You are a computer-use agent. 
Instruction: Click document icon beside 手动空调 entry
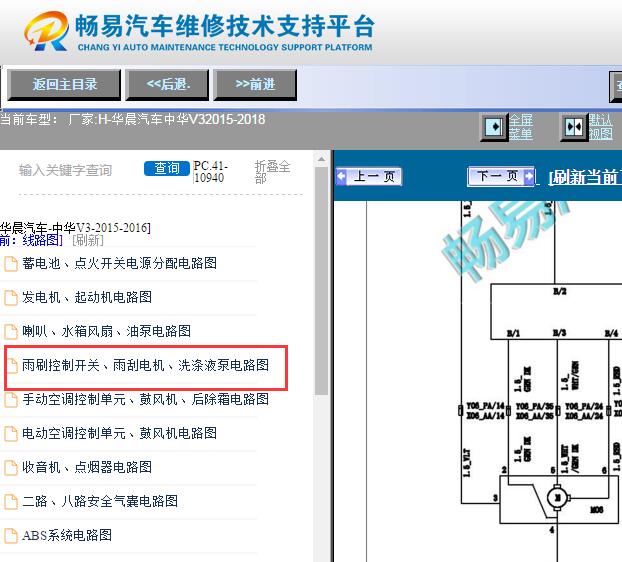coord(11,400)
